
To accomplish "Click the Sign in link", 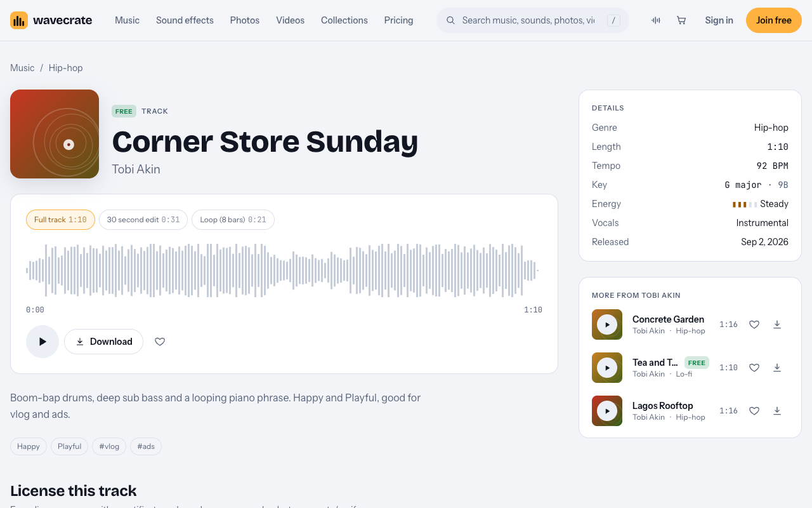I will (x=719, y=20).
